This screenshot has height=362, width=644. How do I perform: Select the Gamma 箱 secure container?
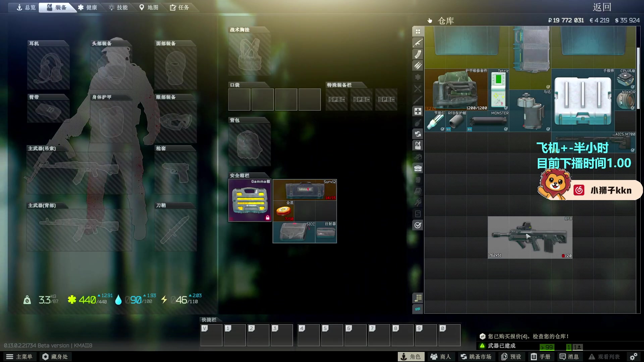[250, 200]
